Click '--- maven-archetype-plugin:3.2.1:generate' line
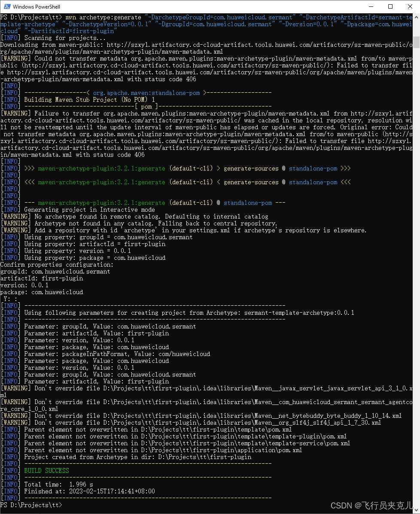Viewport: 420px width, 514px height. click(143, 203)
